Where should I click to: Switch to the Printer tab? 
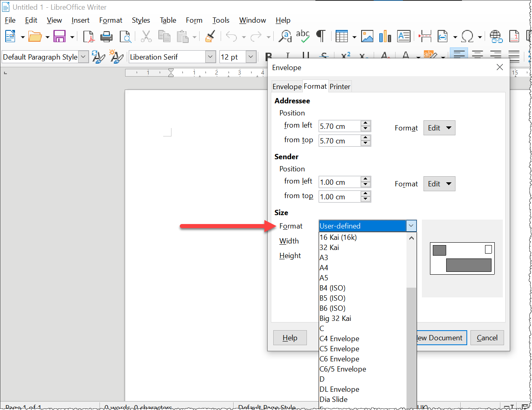pyautogui.click(x=340, y=87)
